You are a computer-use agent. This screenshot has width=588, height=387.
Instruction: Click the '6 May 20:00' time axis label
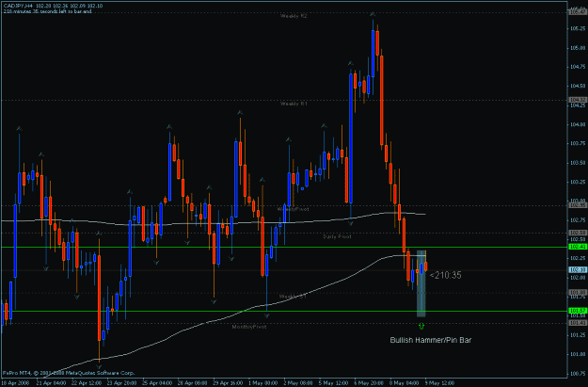370,383
